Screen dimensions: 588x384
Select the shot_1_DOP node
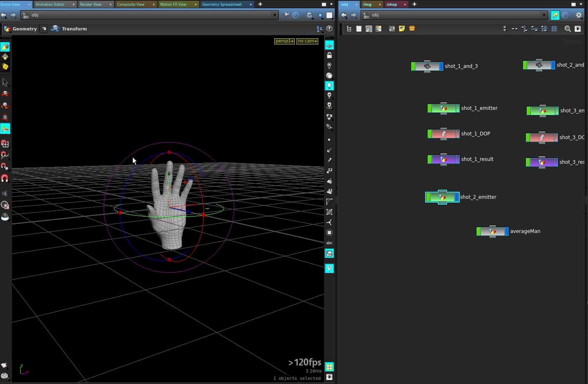(443, 134)
